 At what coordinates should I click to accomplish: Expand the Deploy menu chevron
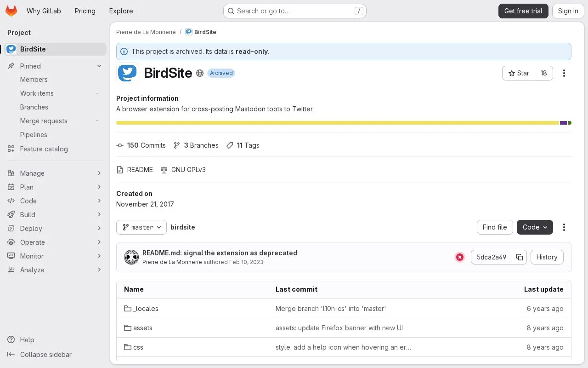pyautogui.click(x=99, y=229)
